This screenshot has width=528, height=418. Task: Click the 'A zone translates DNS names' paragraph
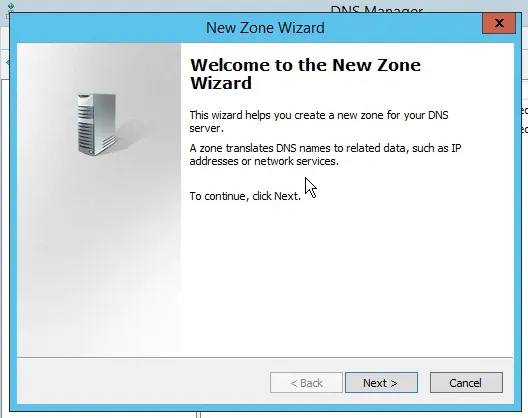[325, 155]
